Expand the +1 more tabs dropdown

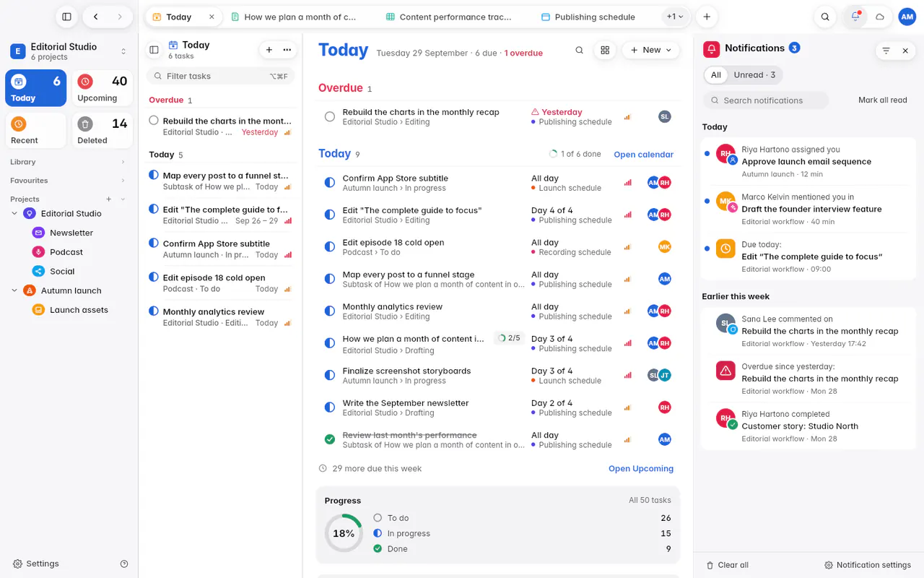tap(676, 17)
